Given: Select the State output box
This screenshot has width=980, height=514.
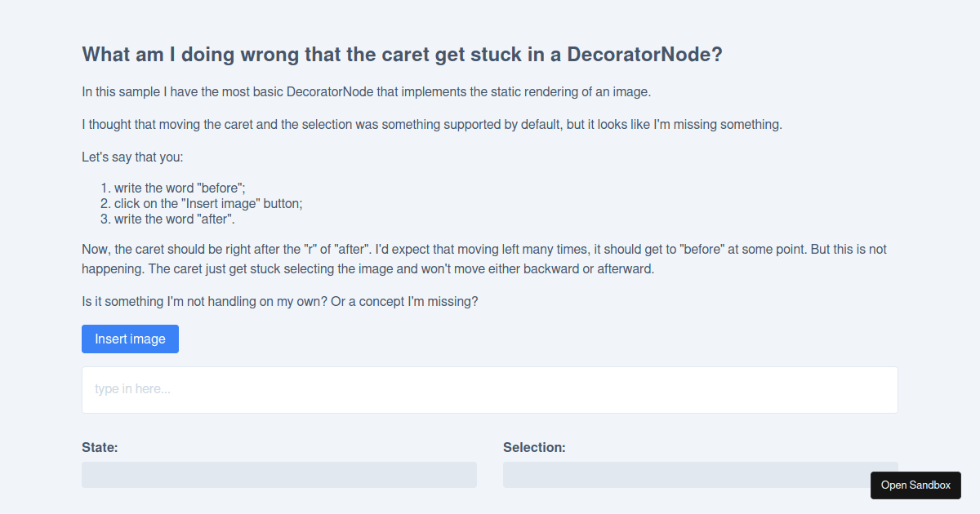Looking at the screenshot, I should coord(279,474).
